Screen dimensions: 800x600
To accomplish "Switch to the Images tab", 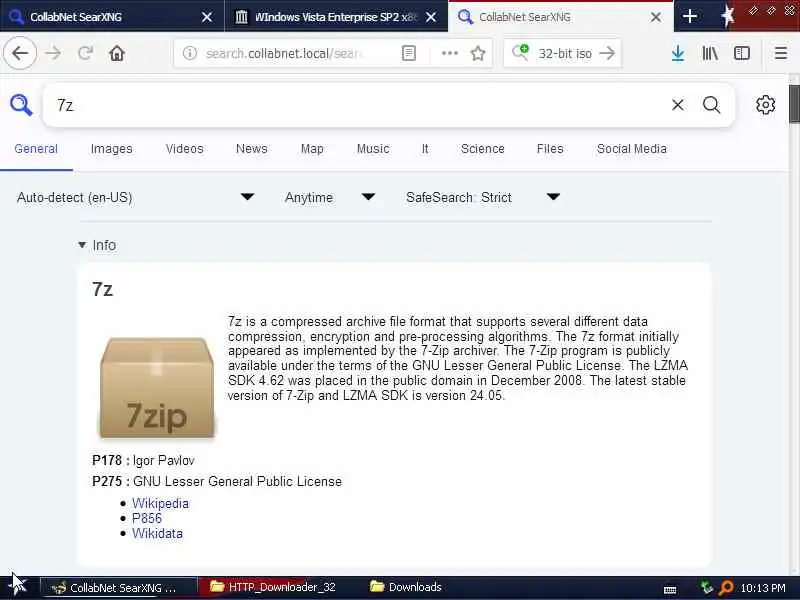I will [111, 149].
